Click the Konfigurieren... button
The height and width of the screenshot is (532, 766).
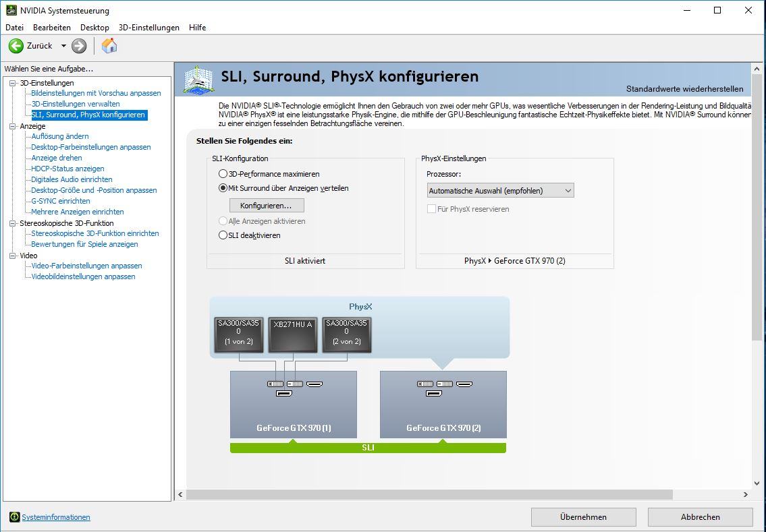point(267,206)
